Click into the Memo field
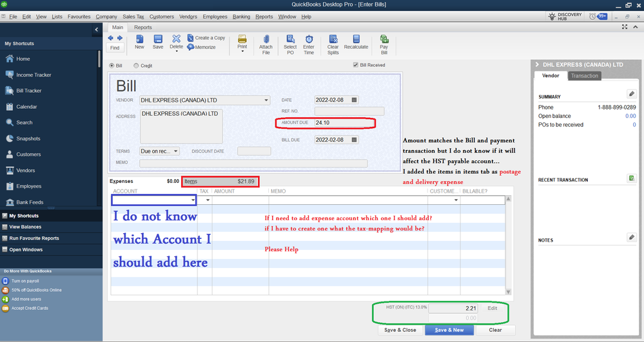This screenshot has width=644, height=342. [253, 163]
